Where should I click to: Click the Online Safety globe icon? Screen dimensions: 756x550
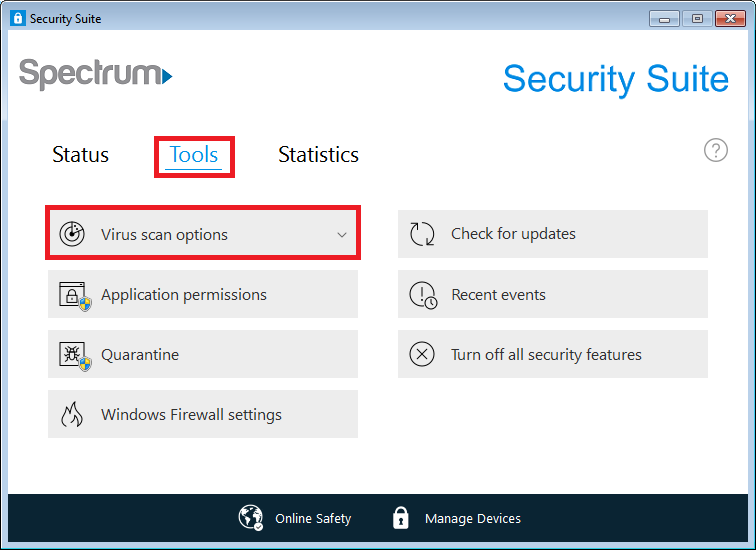(251, 518)
